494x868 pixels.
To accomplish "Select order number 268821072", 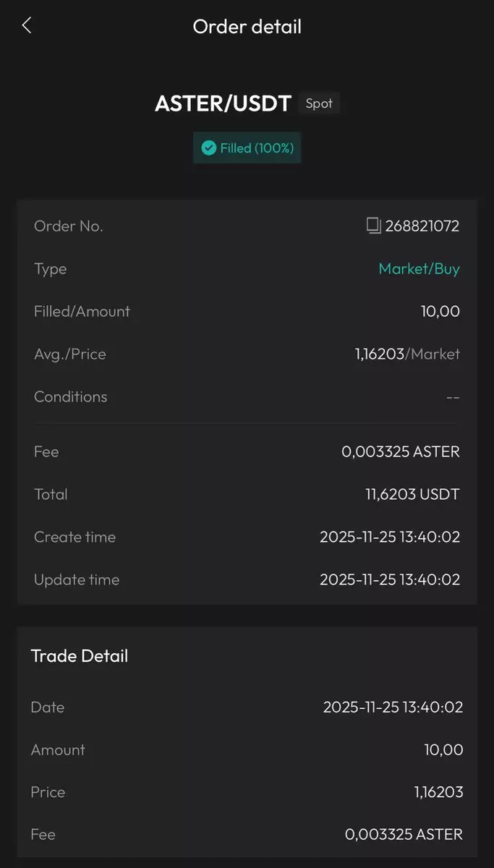I will coord(422,226).
